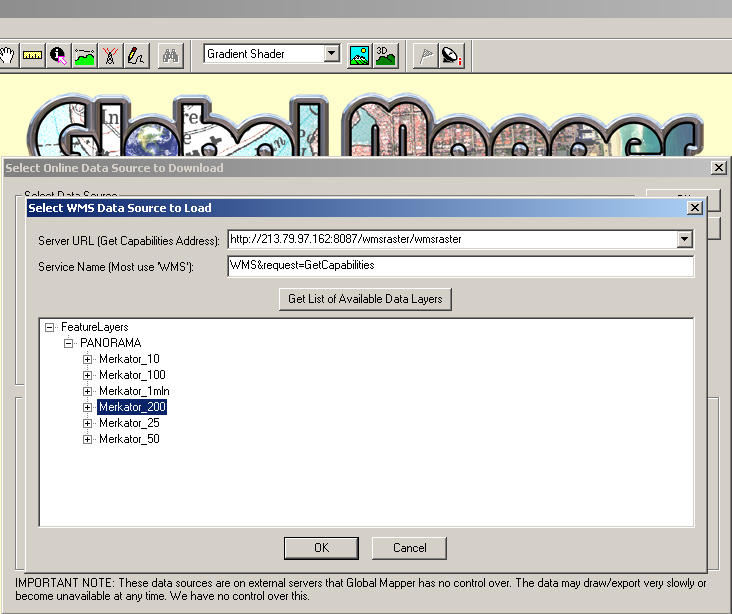Select the View Shed tower tool
Screen dimensions: 732x614
coord(110,55)
